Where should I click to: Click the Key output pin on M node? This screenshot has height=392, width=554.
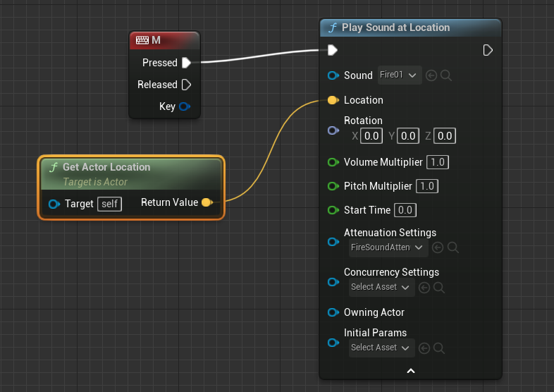[x=185, y=106]
